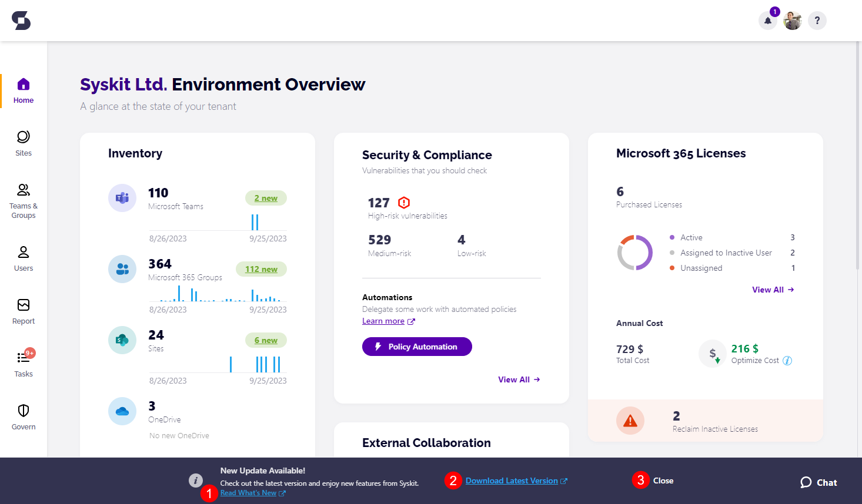Click the Optimize Cost info icon
This screenshot has width=862, height=504.
pyautogui.click(x=787, y=361)
